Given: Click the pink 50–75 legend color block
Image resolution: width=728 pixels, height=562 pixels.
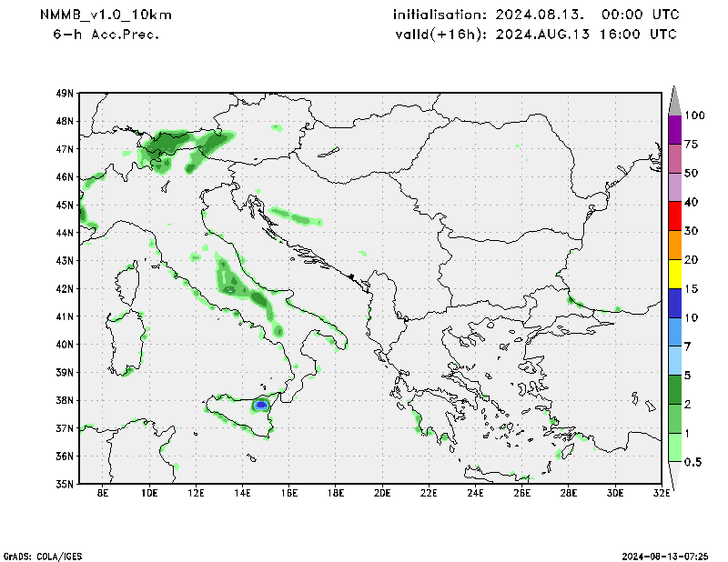Looking at the screenshot, I should [674, 158].
